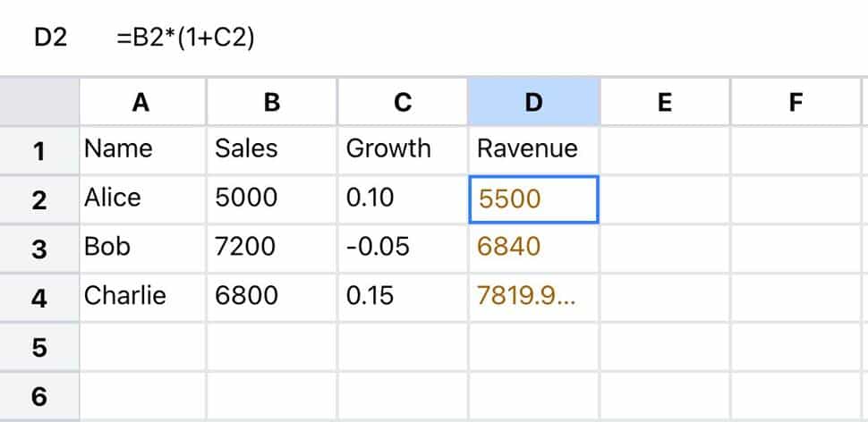This screenshot has width=868, height=422.
Task: Select column E header
Action: (664, 102)
